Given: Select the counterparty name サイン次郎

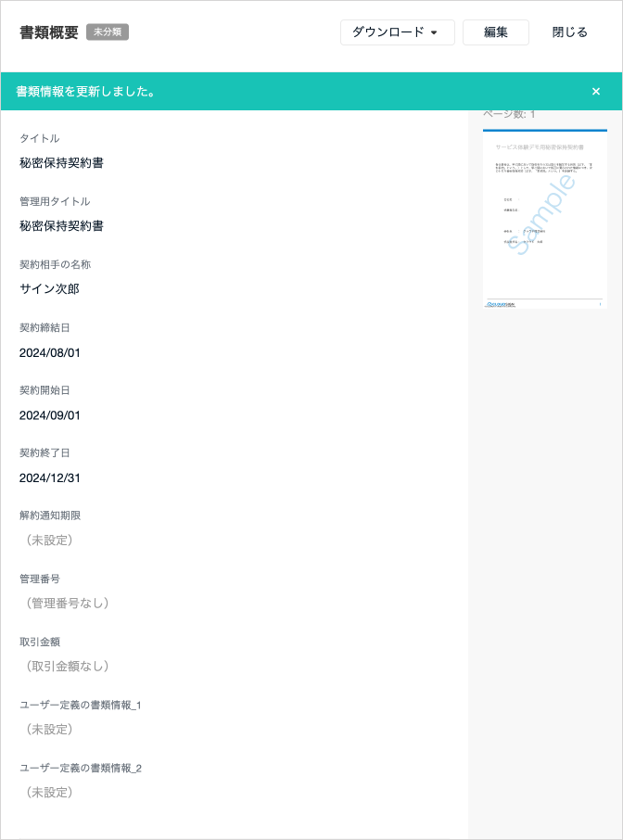Looking at the screenshot, I should pos(49,289).
